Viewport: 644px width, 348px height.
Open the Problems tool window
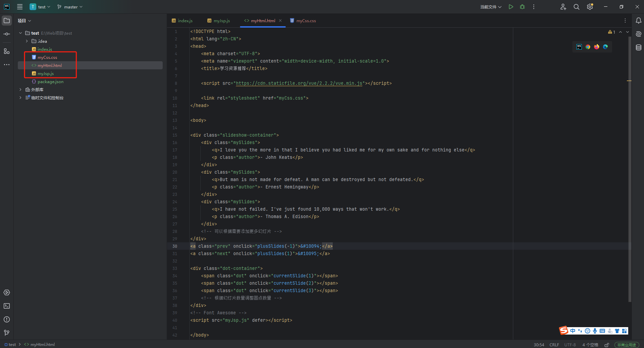point(7,319)
